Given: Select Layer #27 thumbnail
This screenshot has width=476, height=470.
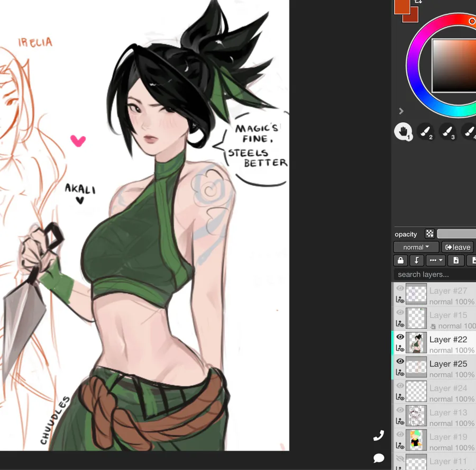Looking at the screenshot, I should [x=416, y=294].
